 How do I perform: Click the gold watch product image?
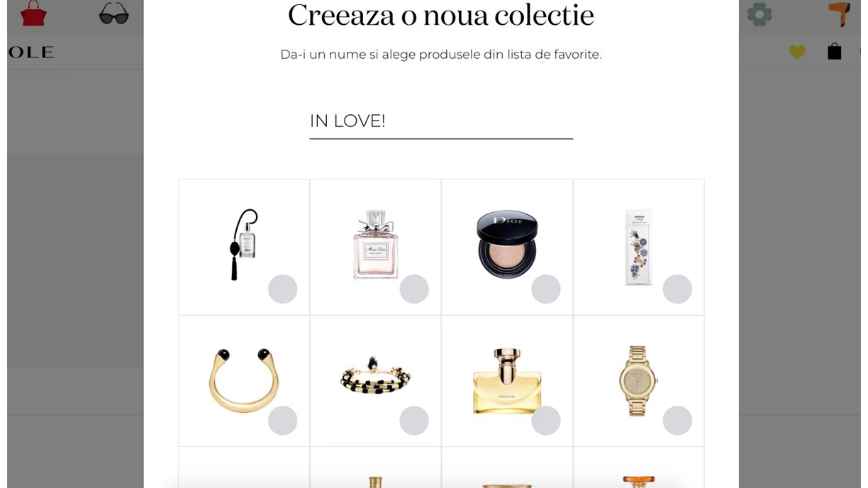[x=638, y=380]
